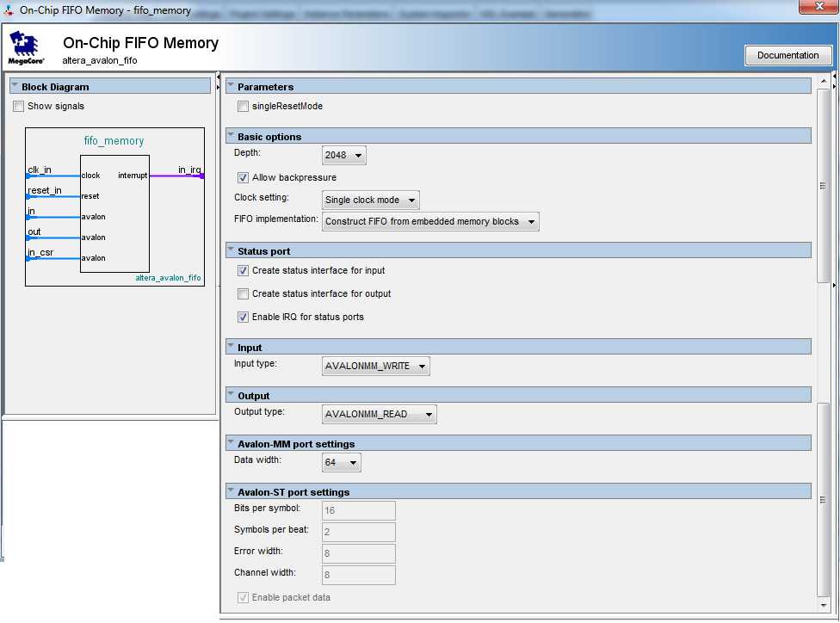Open the Documentation page
Viewport: 840px width, 623px height.
(x=787, y=55)
